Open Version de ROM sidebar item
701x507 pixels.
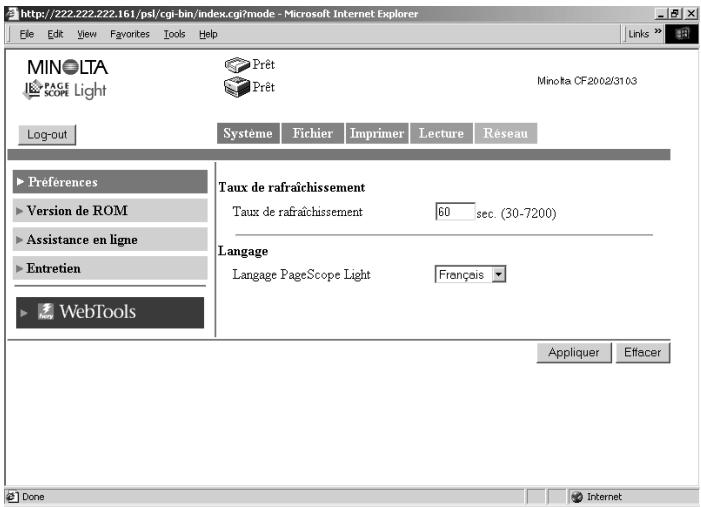[x=110, y=211]
